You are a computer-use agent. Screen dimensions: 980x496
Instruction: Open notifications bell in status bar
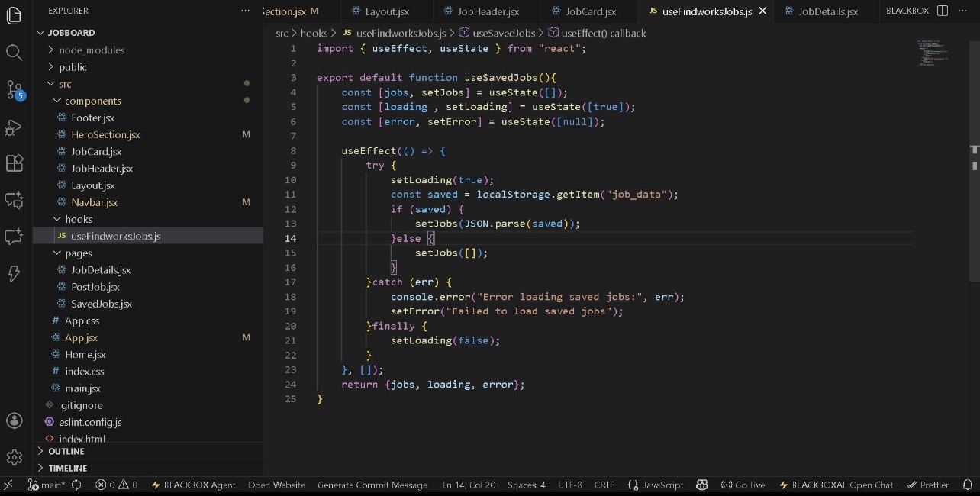coord(967,485)
